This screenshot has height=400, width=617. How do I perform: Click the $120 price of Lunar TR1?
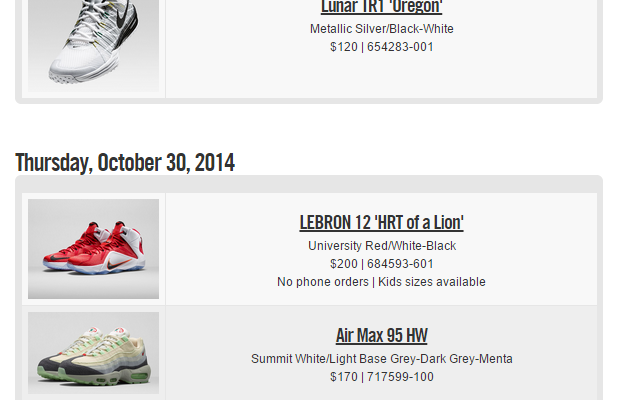(x=343, y=47)
